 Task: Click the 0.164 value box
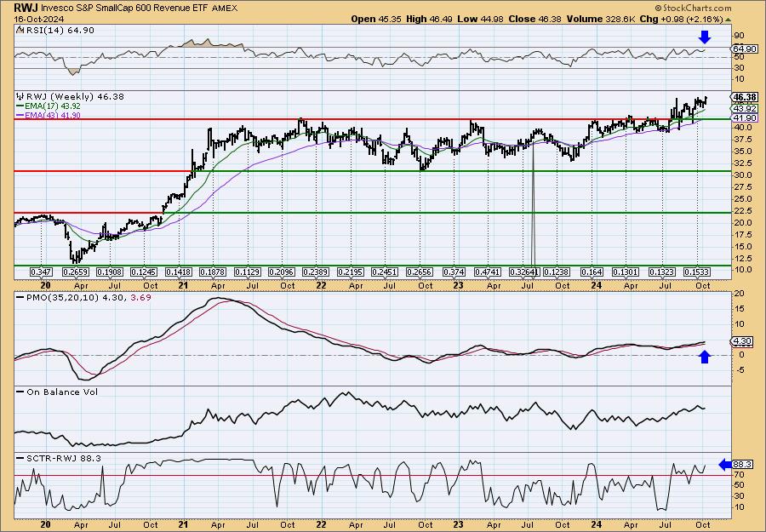[x=592, y=272]
